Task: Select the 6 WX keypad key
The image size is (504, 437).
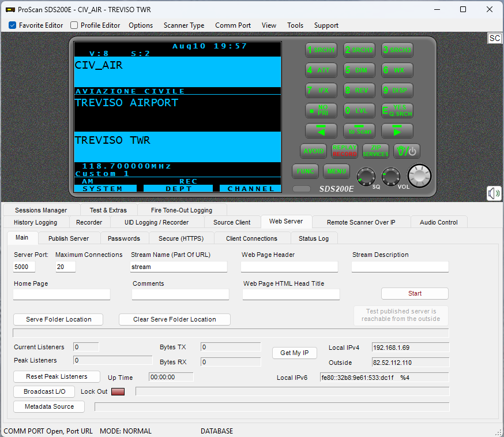Action: pyautogui.click(x=397, y=70)
